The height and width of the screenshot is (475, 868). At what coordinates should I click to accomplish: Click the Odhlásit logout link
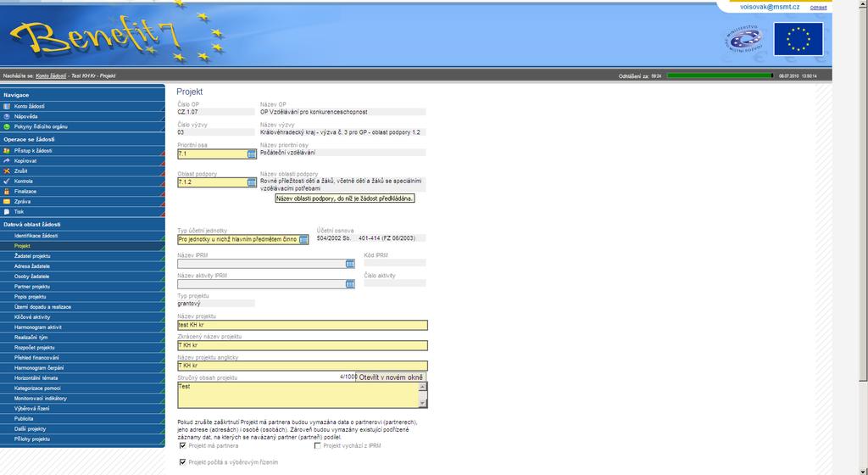click(x=818, y=8)
